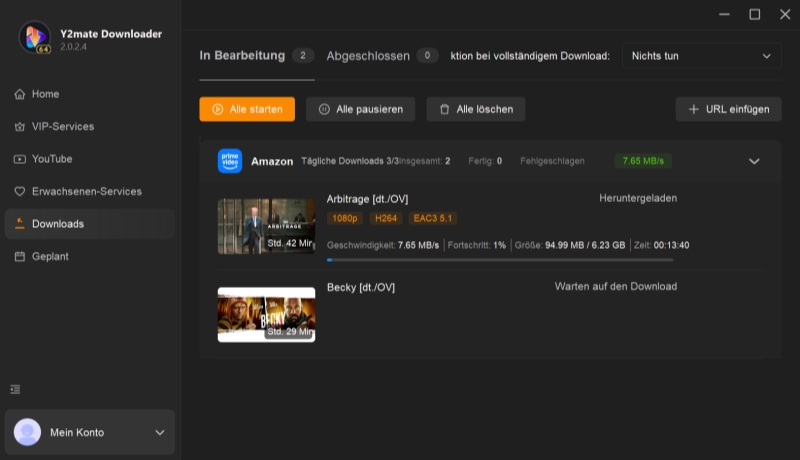Click the Alle pausieren button
This screenshot has width=800, height=460.
(x=360, y=109)
